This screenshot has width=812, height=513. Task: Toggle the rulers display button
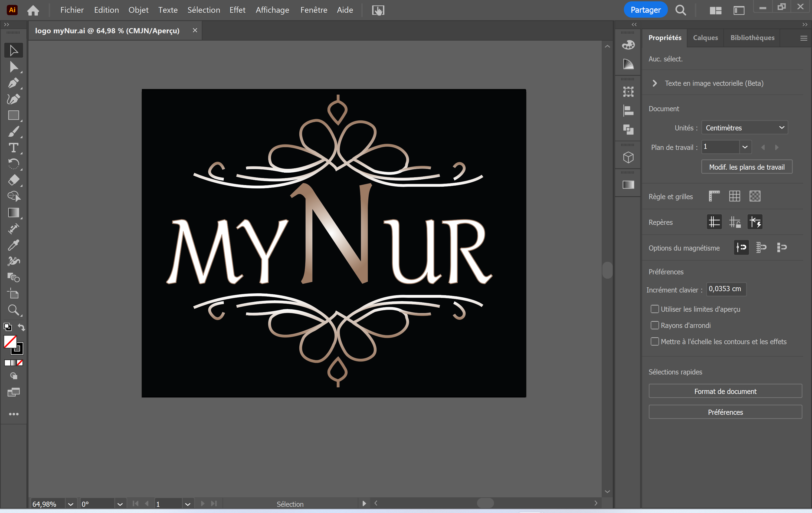(x=714, y=196)
